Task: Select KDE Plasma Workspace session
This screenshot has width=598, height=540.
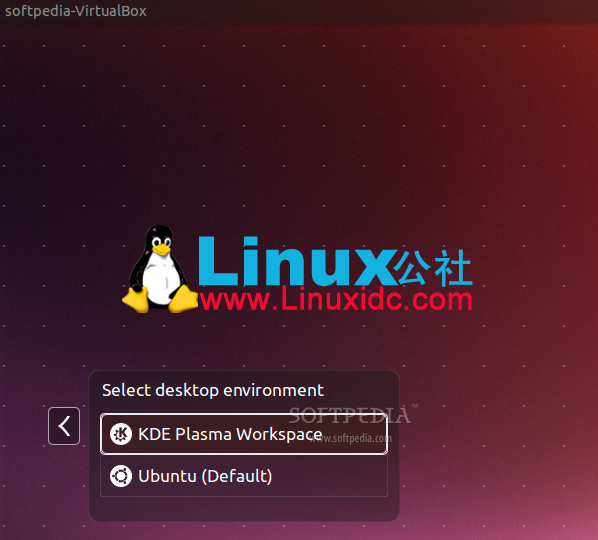Action: tap(244, 434)
